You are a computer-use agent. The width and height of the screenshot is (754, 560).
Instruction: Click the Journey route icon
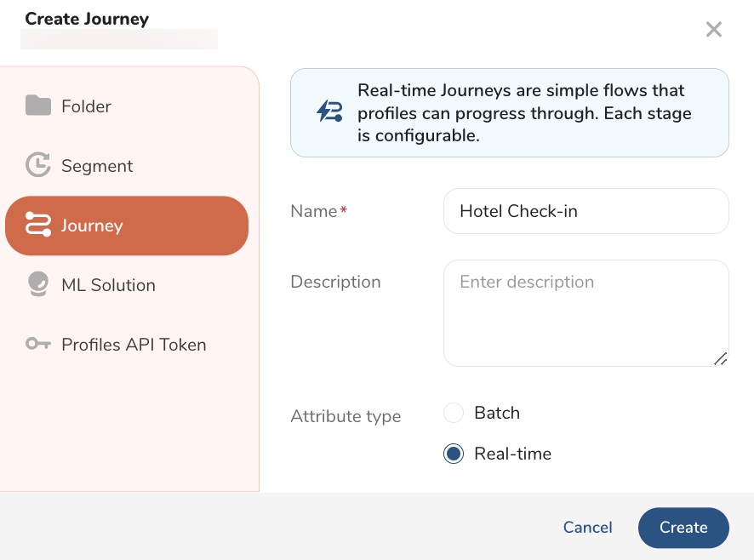point(38,226)
